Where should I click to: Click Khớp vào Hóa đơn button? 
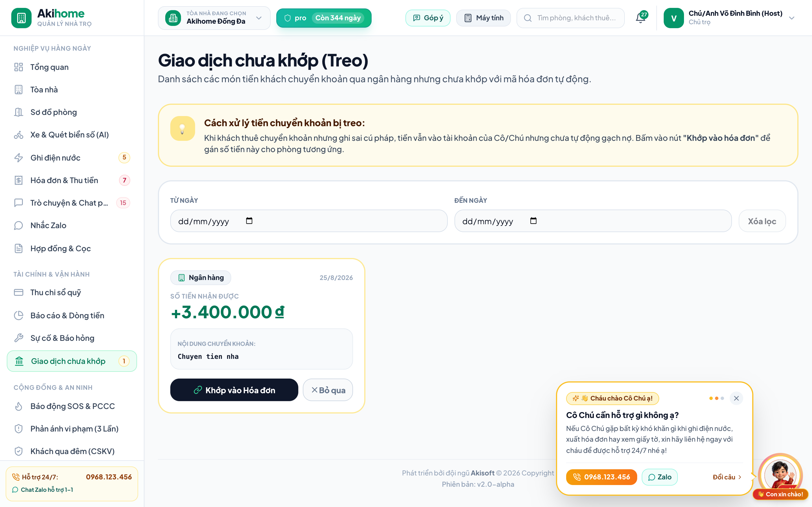pos(234,390)
